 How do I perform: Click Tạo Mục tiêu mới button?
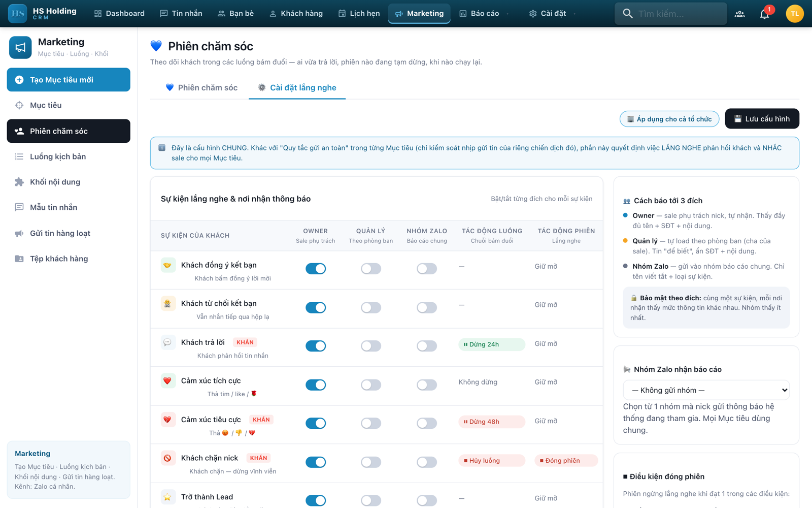(x=69, y=80)
